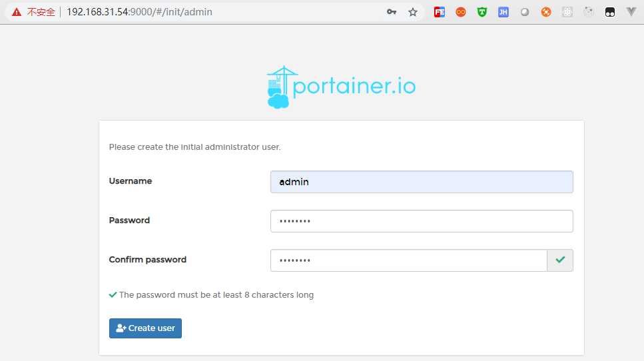Click the URL 192.168.31.54:9000 address text
Image resolution: width=644 pixels, height=361 pixels.
tap(140, 12)
